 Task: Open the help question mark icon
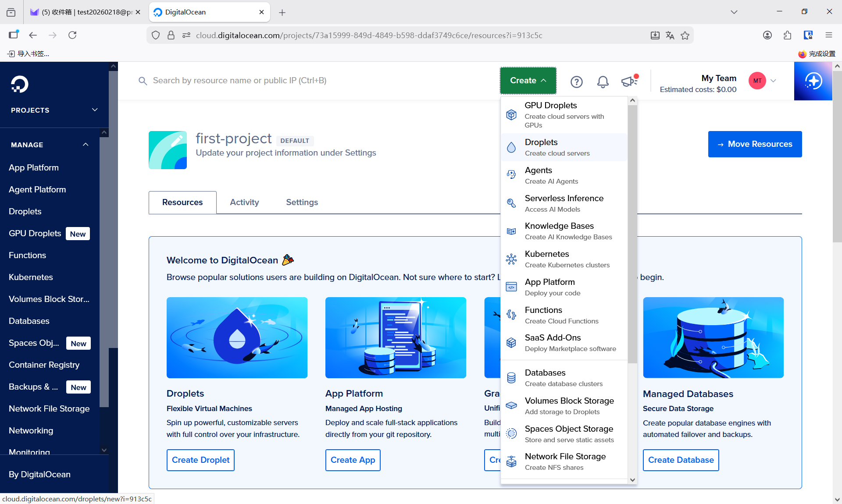[x=576, y=82]
